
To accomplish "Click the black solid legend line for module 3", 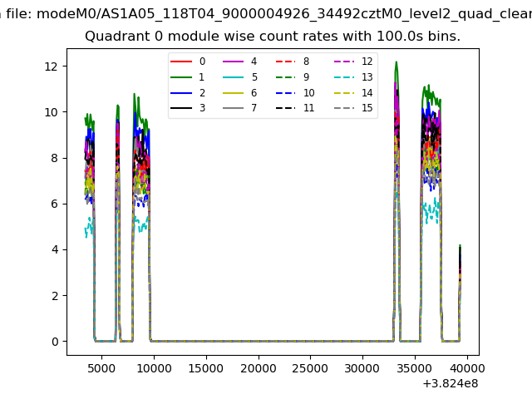I will 181,109.
